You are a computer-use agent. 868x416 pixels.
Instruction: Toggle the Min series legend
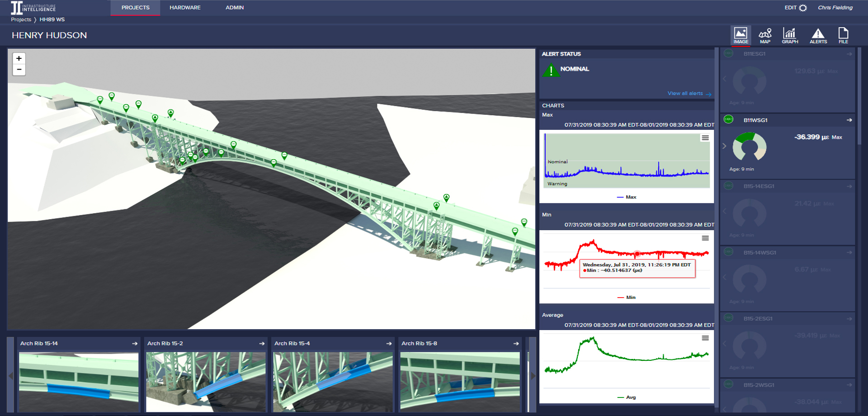(x=627, y=298)
